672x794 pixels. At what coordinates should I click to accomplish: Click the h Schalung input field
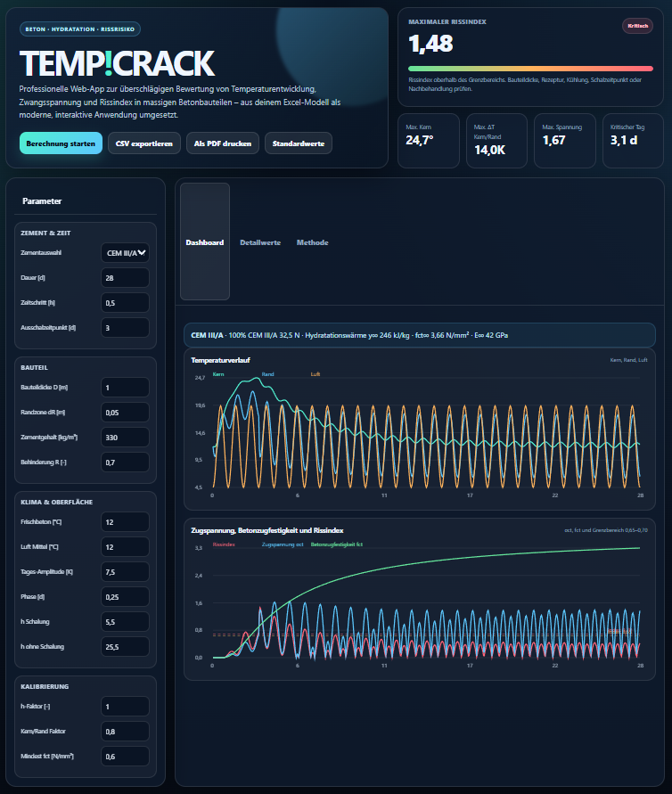click(125, 622)
